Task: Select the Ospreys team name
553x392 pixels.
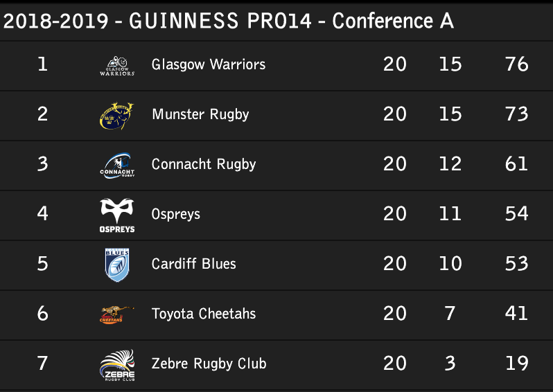Action: point(175,215)
